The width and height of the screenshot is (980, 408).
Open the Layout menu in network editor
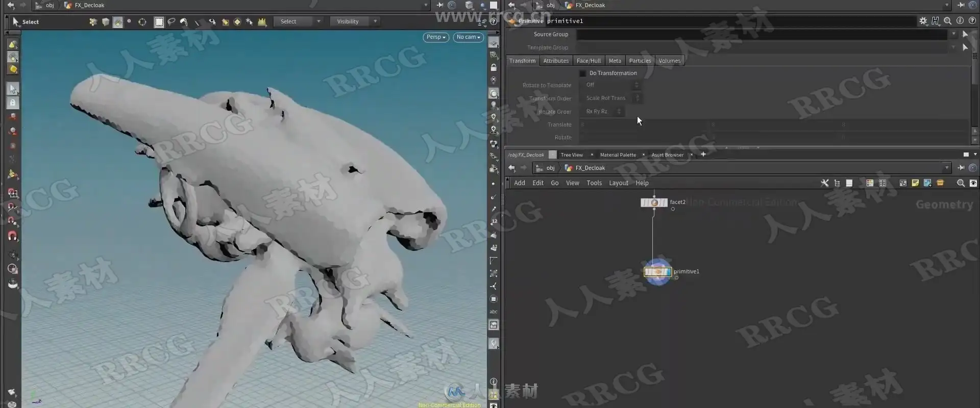[619, 183]
